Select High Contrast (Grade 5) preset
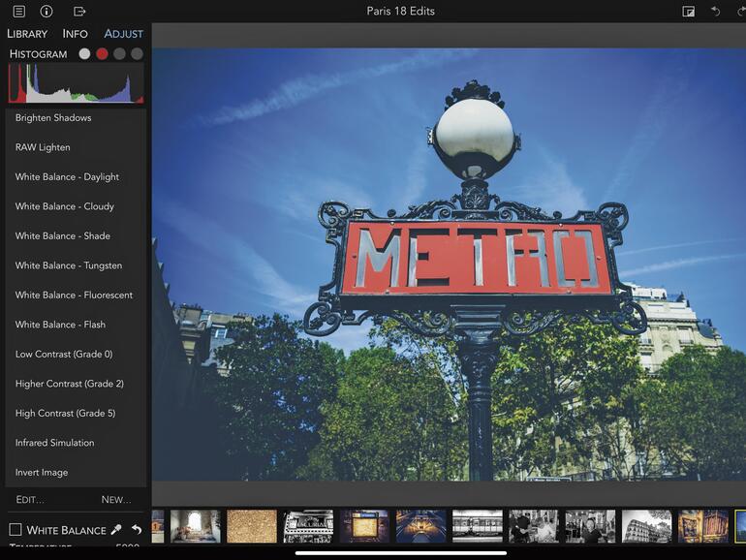 pyautogui.click(x=65, y=414)
